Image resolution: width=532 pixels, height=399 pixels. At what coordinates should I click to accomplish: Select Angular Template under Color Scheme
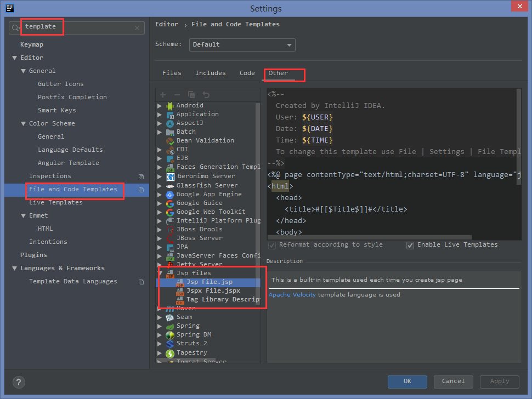(x=69, y=163)
